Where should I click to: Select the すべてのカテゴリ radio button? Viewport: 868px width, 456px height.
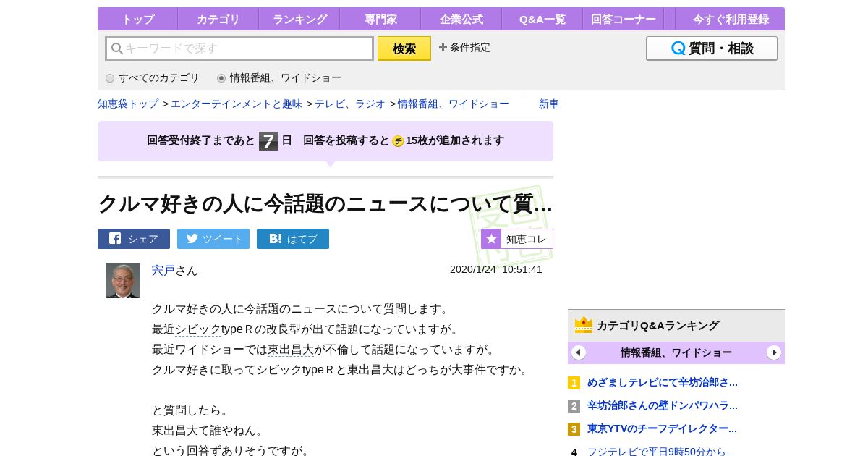click(110, 78)
